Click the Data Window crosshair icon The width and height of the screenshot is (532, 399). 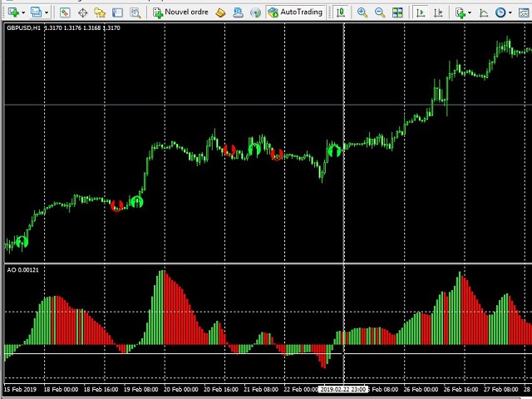coord(82,12)
